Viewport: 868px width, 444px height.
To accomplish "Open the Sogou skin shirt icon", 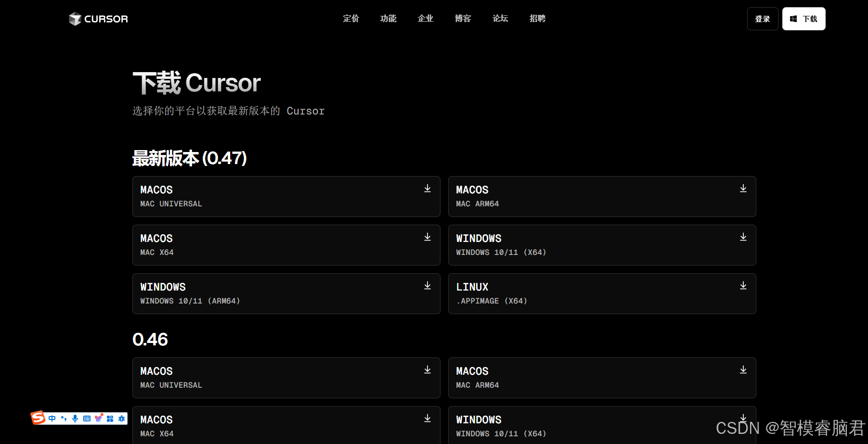I will tap(99, 418).
